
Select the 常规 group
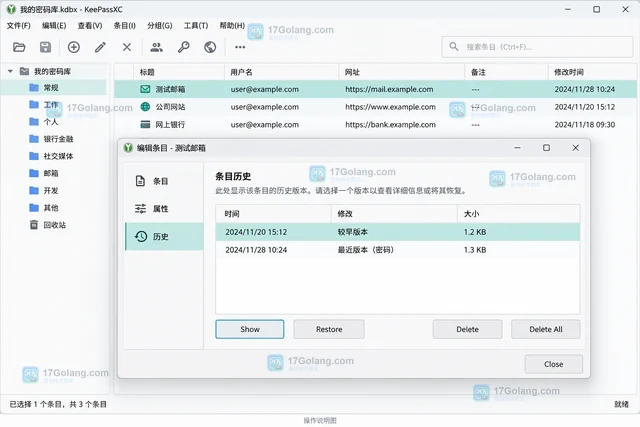51,87
